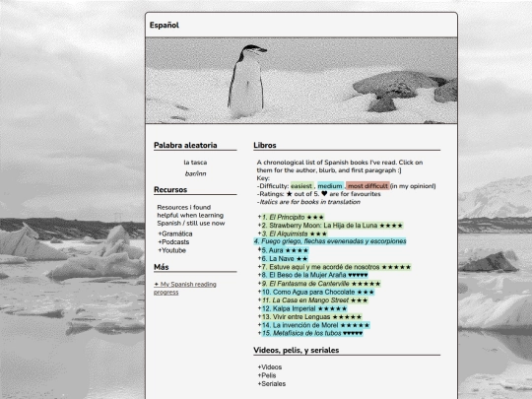Click the random word 'la tasca'
This screenshot has height=399, width=532.
(x=195, y=163)
